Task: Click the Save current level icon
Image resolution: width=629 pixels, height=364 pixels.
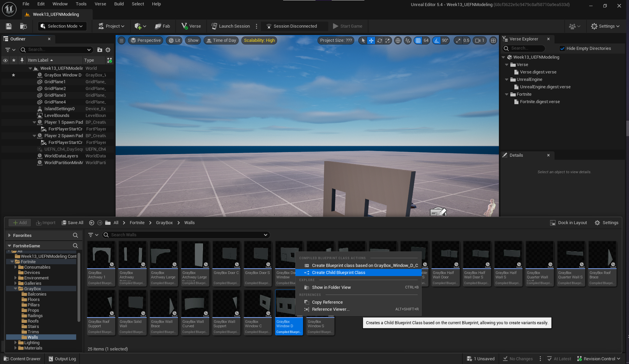Action: click(9, 26)
